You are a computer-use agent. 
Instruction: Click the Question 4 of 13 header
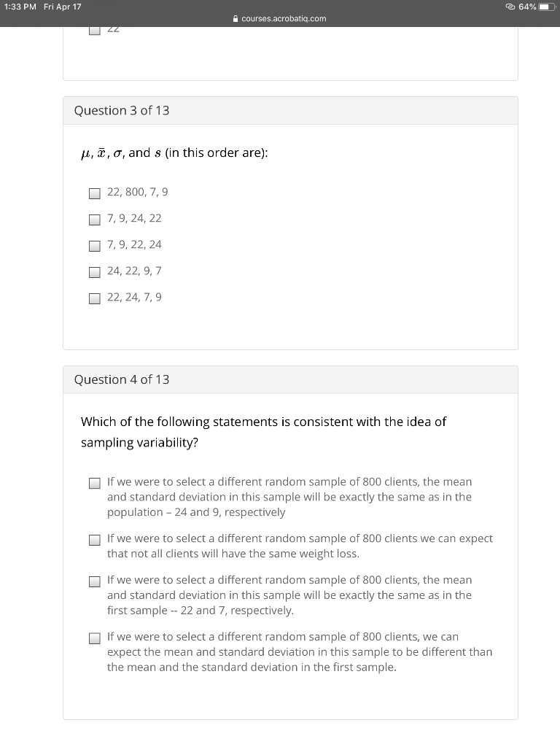pos(120,379)
